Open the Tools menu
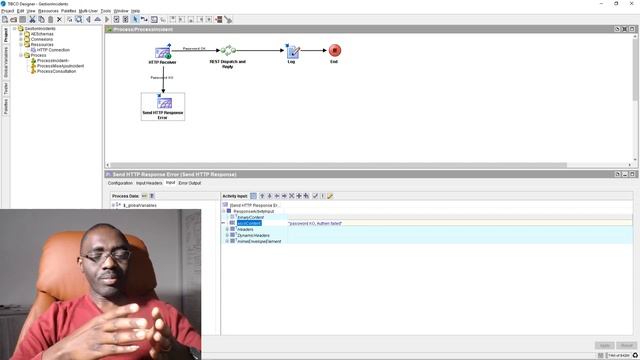Image resolution: width=640 pixels, height=360 pixels. pyautogui.click(x=106, y=11)
